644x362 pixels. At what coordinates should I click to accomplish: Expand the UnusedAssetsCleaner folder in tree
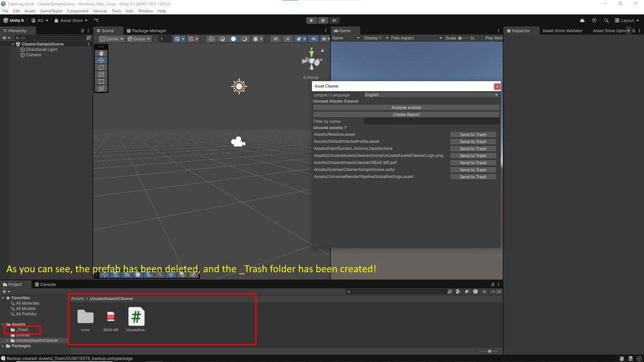(x=8, y=341)
